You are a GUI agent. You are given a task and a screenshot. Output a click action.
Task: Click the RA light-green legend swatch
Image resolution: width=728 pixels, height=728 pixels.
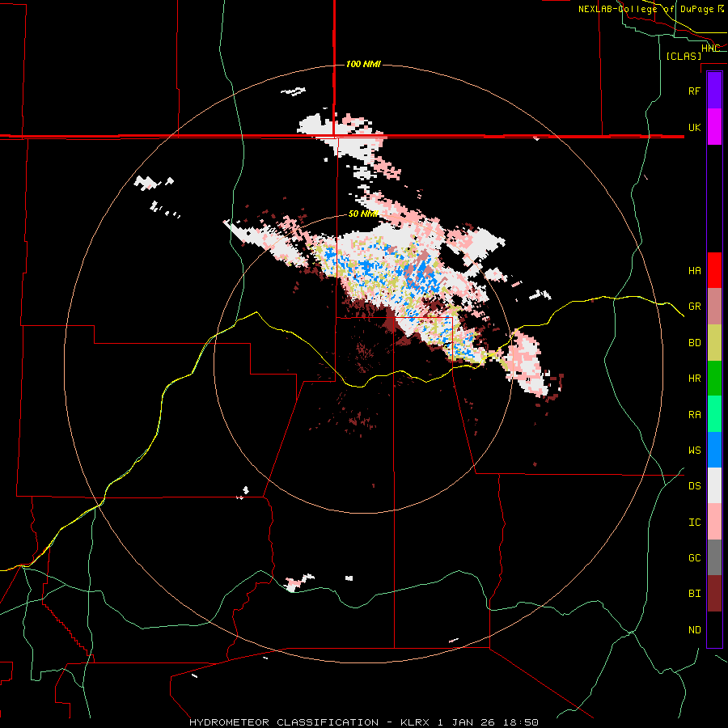pos(714,414)
